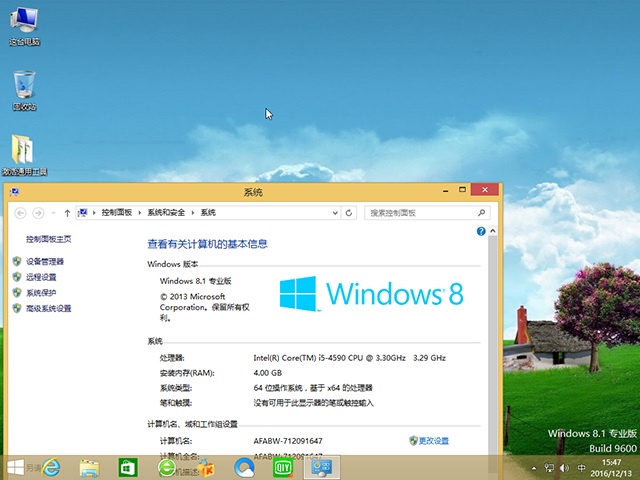Open 设备管理器 in the sidebar
Viewport: 640px width, 480px height.
coord(45,261)
